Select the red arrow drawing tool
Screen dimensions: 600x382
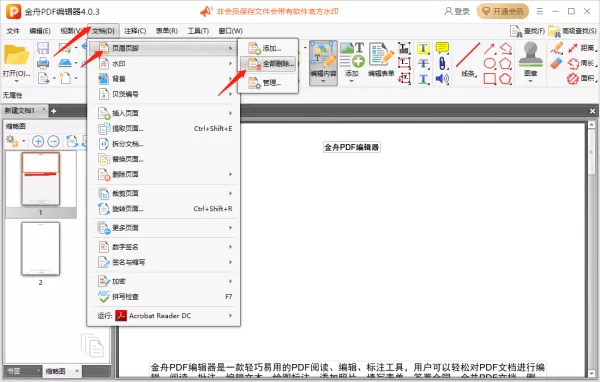pyautogui.click(x=489, y=49)
